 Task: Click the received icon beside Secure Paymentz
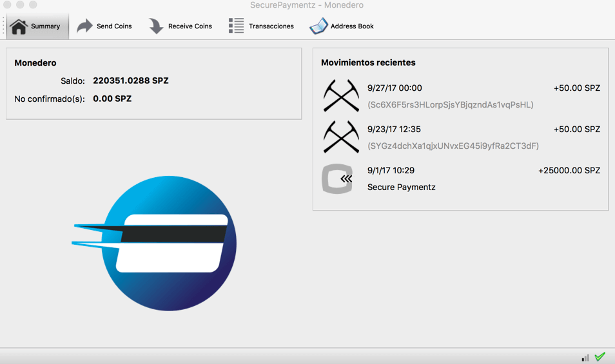pyautogui.click(x=337, y=178)
